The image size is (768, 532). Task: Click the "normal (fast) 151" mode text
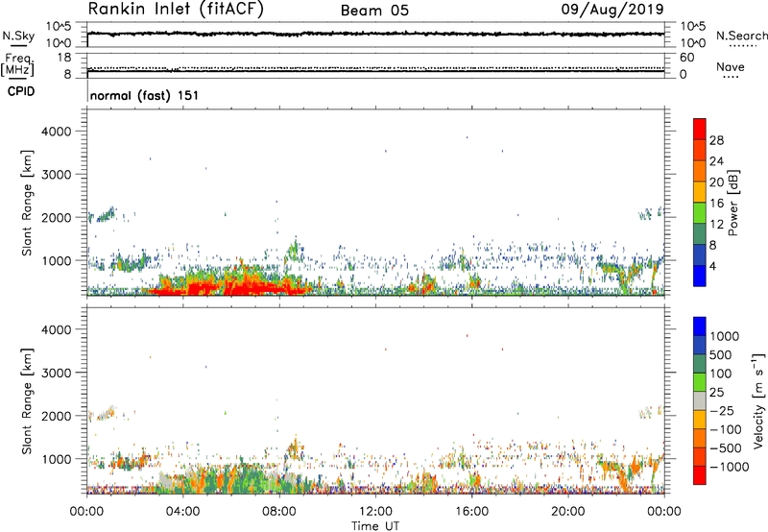pos(145,95)
